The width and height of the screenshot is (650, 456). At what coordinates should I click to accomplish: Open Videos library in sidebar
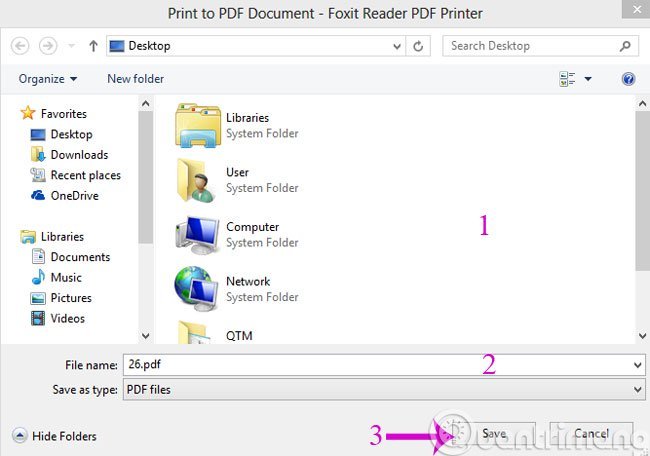coord(68,318)
